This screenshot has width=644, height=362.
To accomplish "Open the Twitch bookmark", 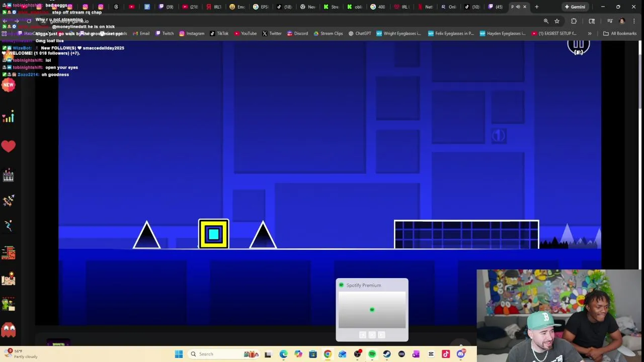I will (165, 34).
